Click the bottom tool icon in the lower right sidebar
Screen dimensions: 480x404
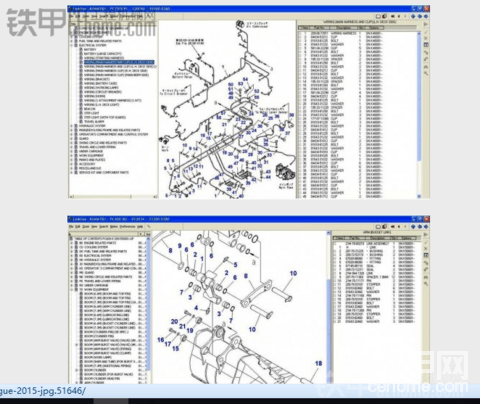coord(426,284)
